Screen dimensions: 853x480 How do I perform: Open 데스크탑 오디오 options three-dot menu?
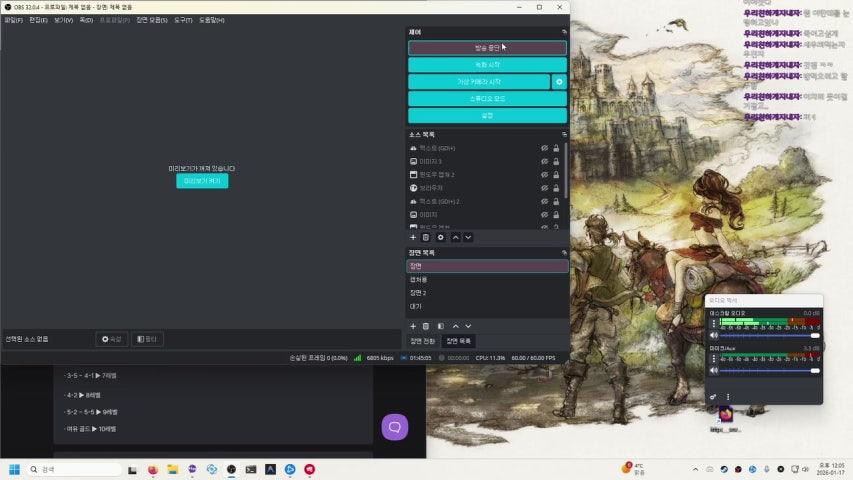click(714, 324)
